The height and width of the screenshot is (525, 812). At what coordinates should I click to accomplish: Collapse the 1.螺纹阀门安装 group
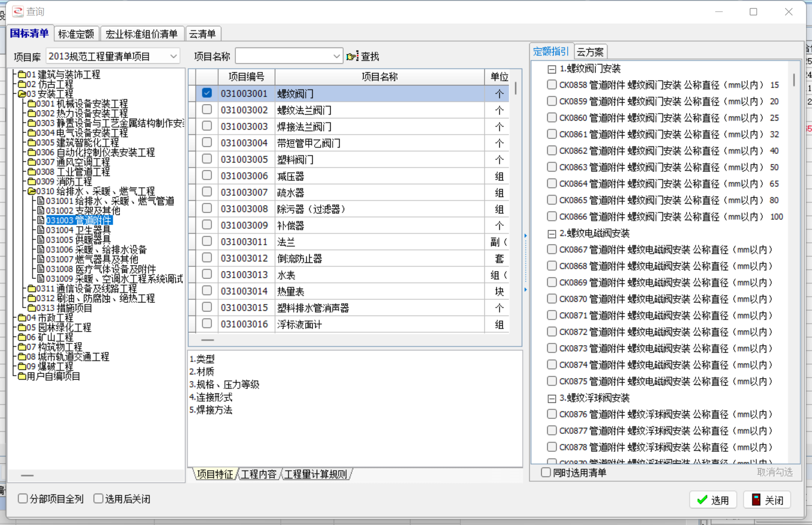click(552, 69)
